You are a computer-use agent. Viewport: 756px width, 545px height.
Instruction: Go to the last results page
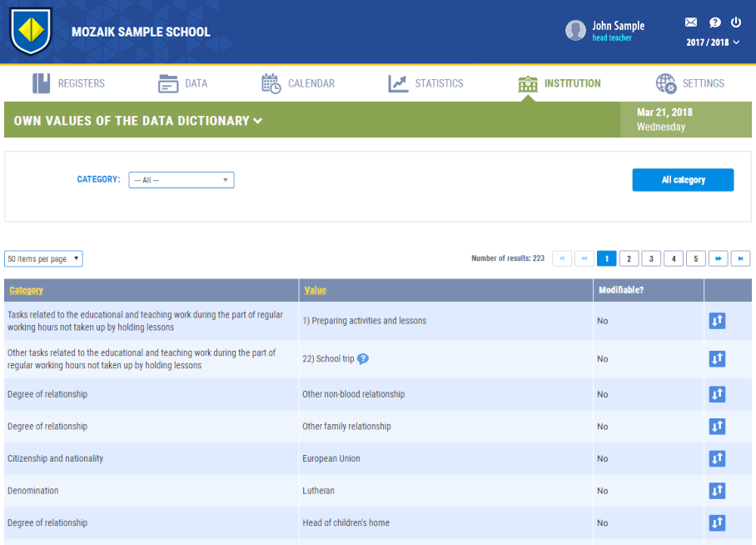740,258
